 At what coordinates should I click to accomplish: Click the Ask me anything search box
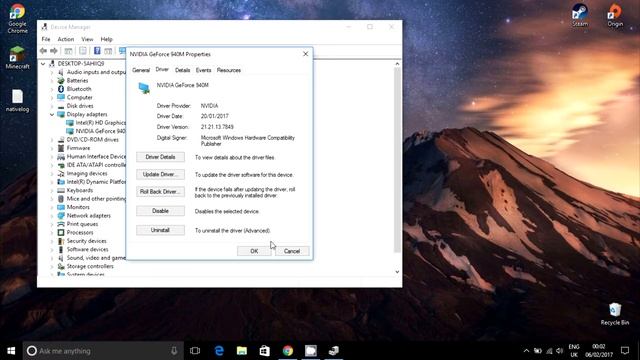103,351
